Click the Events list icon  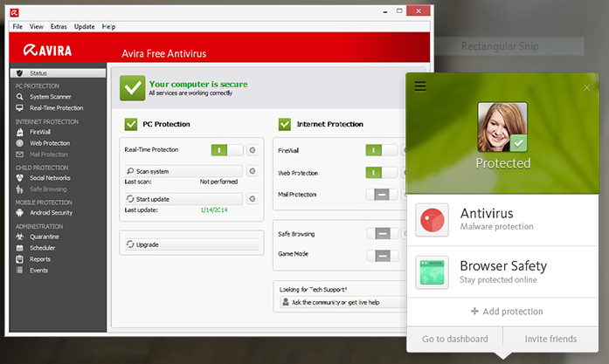(x=20, y=270)
